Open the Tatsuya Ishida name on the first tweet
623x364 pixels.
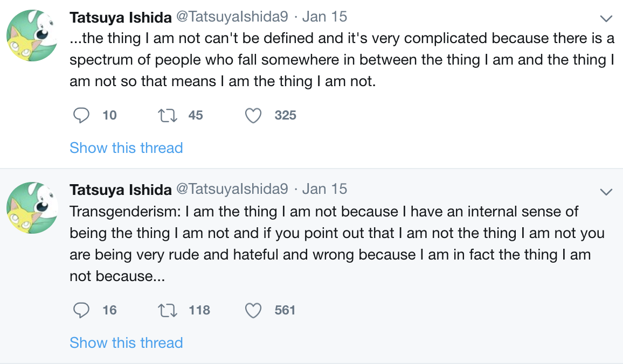pyautogui.click(x=121, y=17)
